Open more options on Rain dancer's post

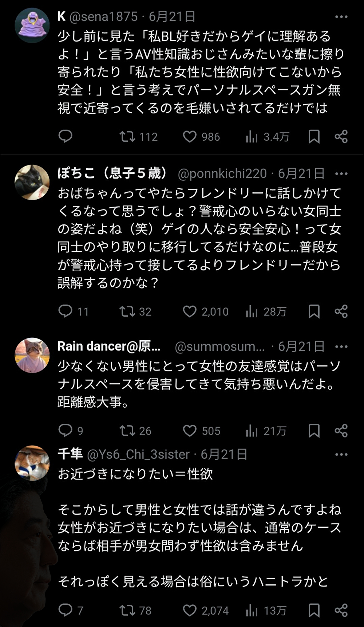coord(341,347)
